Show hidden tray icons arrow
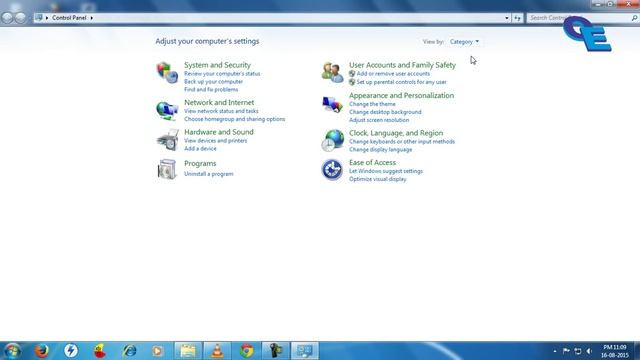 pyautogui.click(x=555, y=351)
